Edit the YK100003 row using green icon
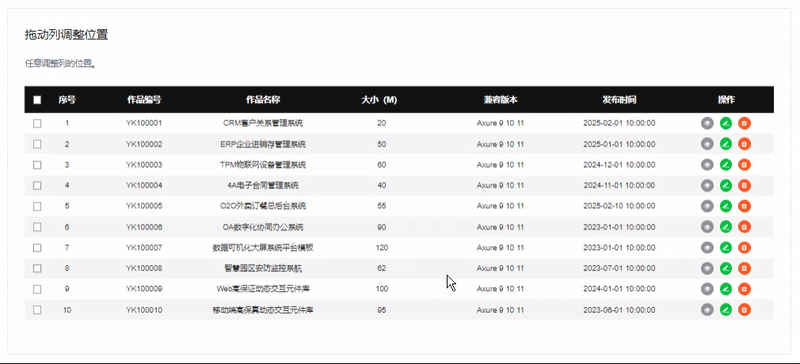Screen dimensions: 800x364 [726, 165]
